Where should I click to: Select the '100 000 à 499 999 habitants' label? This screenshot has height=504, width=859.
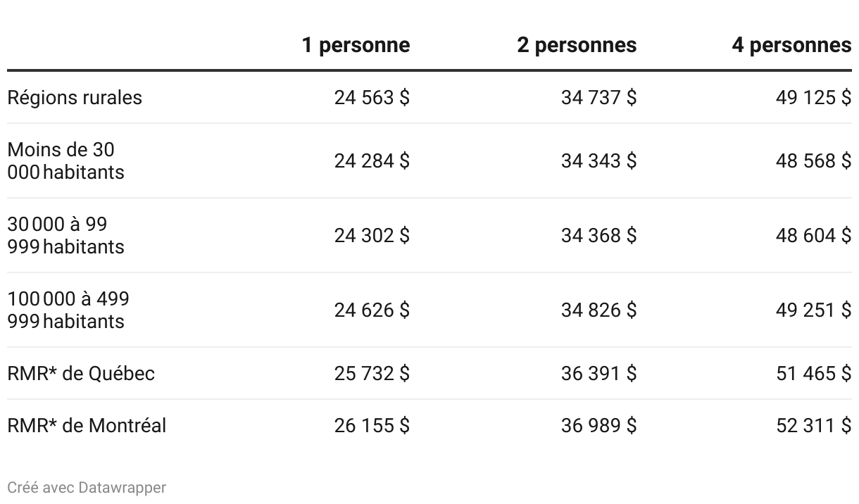click(x=68, y=310)
